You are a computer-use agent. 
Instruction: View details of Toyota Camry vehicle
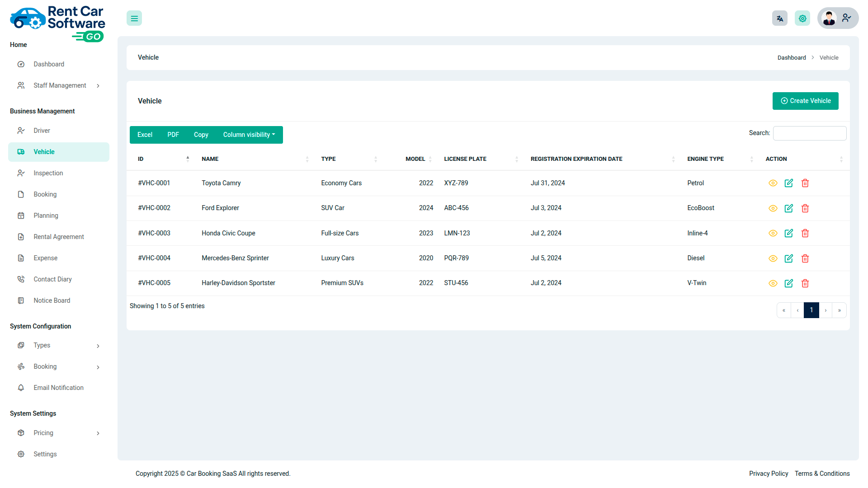coord(773,183)
